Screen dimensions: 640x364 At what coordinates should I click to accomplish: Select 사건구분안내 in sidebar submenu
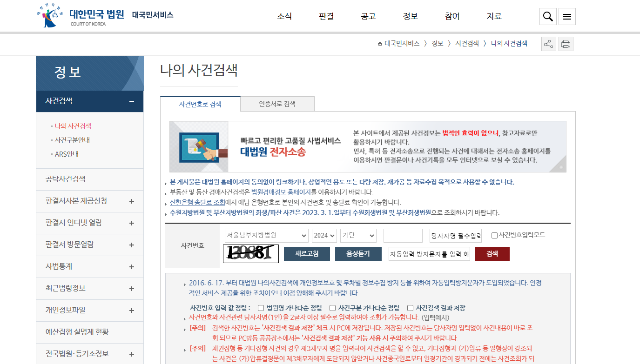72,140
